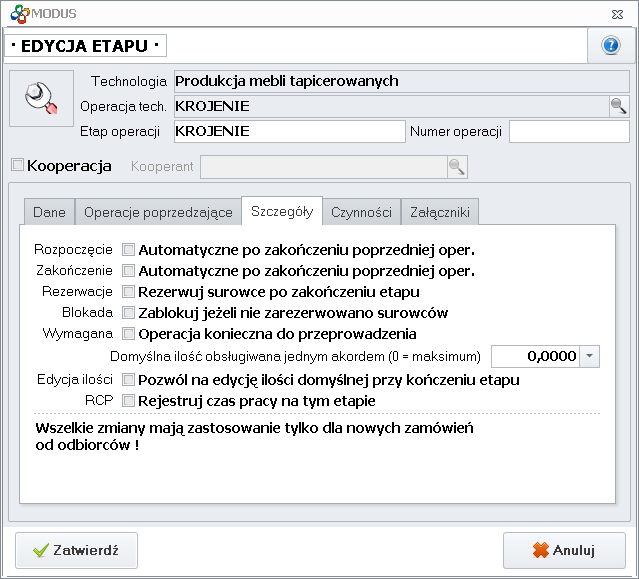Click the EDYCJA ETAPU heading

(85, 46)
